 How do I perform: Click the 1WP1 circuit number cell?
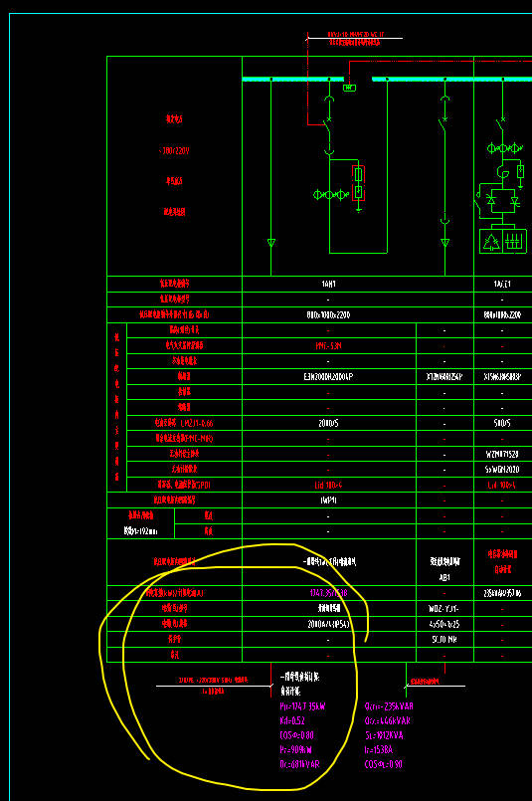click(x=328, y=501)
